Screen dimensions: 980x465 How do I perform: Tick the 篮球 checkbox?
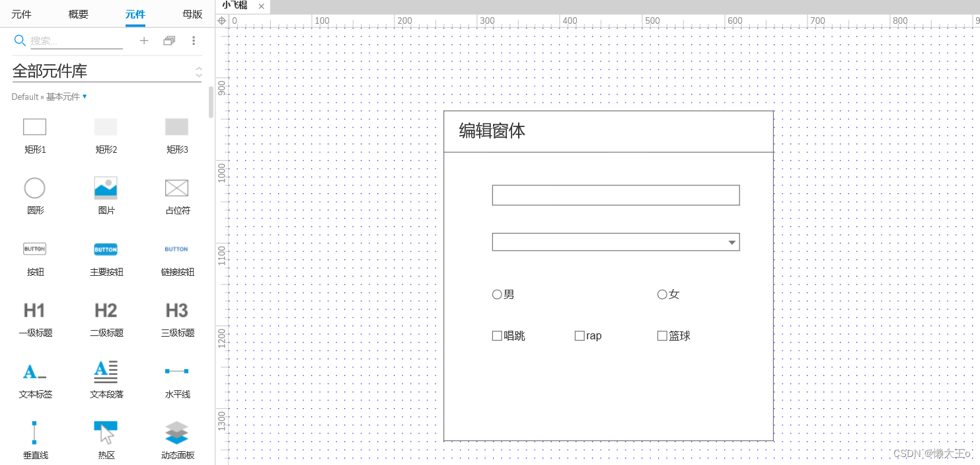tap(662, 336)
